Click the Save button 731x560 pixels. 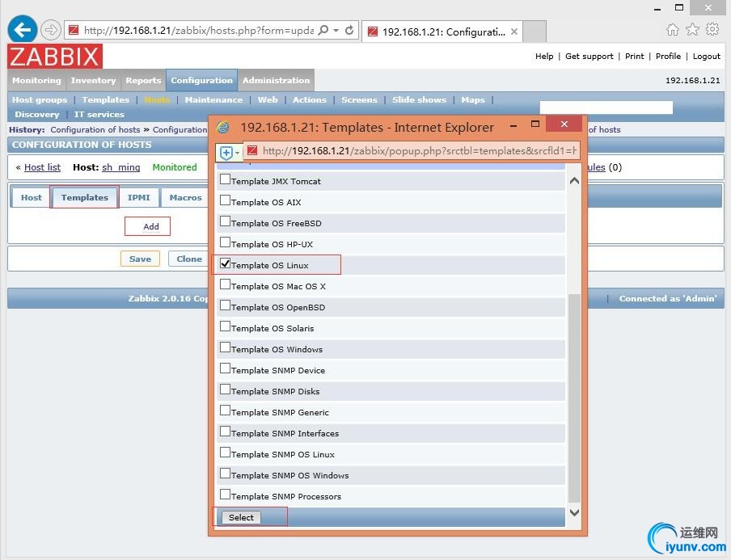coord(140,259)
